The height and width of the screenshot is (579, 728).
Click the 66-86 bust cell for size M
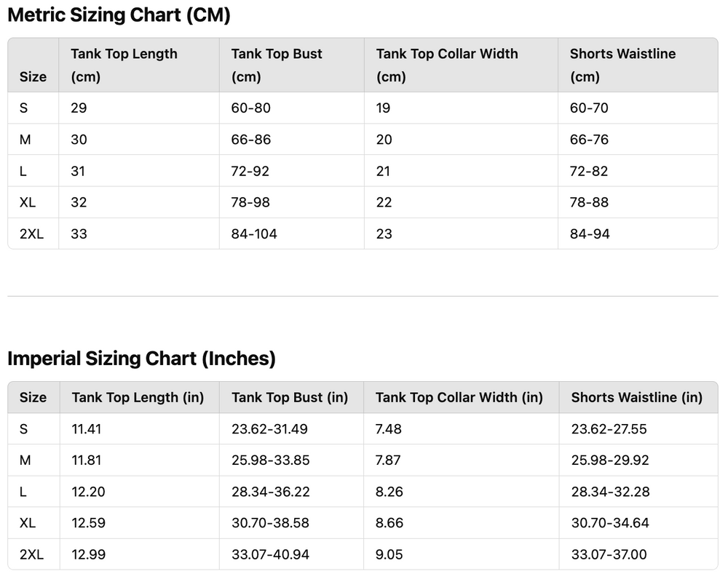click(x=250, y=139)
